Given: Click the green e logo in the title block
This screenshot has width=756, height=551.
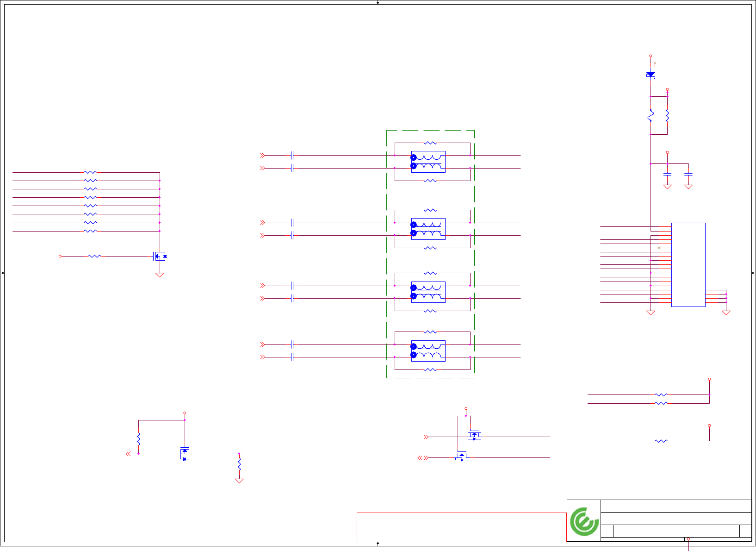Looking at the screenshot, I should pos(584,521).
